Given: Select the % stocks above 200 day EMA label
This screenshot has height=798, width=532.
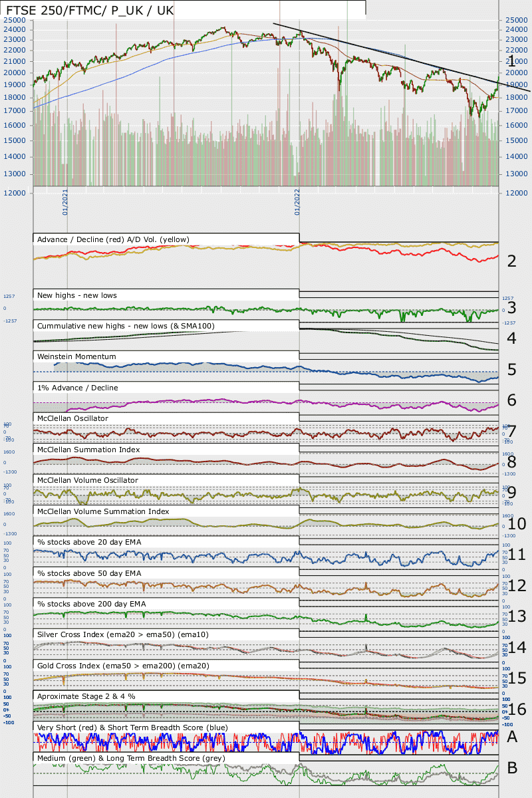Looking at the screenshot, I should coord(92,604).
